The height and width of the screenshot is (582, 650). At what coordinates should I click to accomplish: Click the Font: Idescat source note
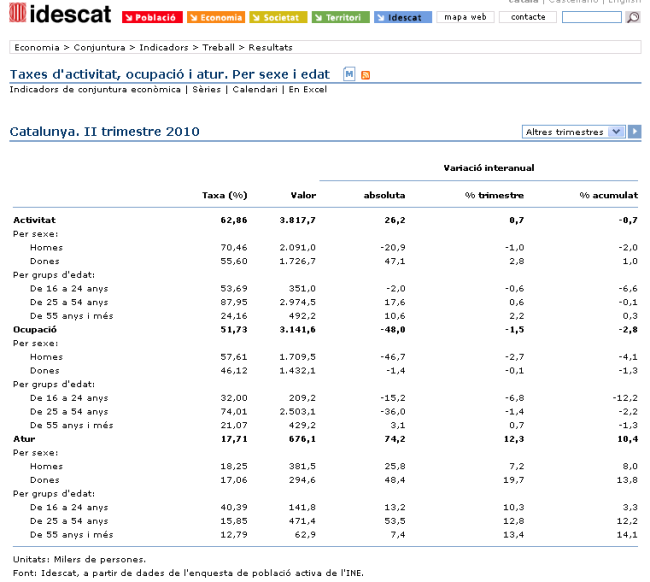pos(188,573)
